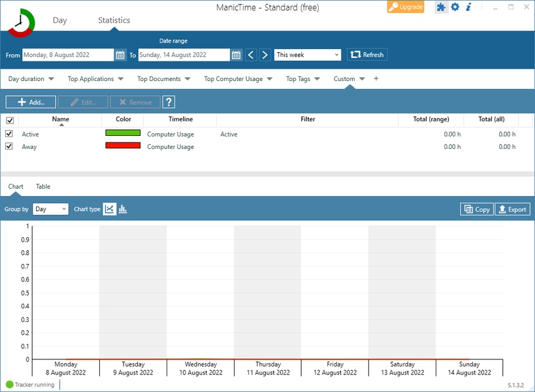Image resolution: width=535 pixels, height=392 pixels.
Task: Uncheck the Active row checkbox
Action: coord(9,134)
